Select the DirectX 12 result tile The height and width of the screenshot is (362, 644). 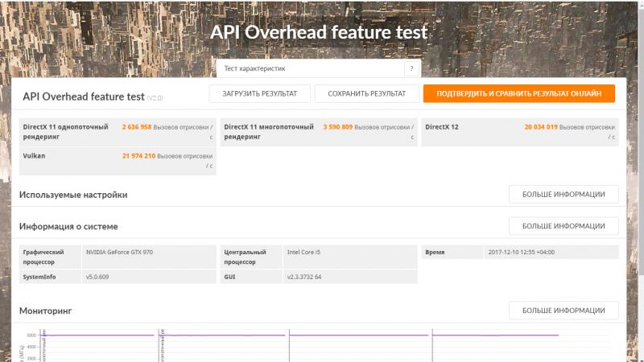(x=520, y=132)
